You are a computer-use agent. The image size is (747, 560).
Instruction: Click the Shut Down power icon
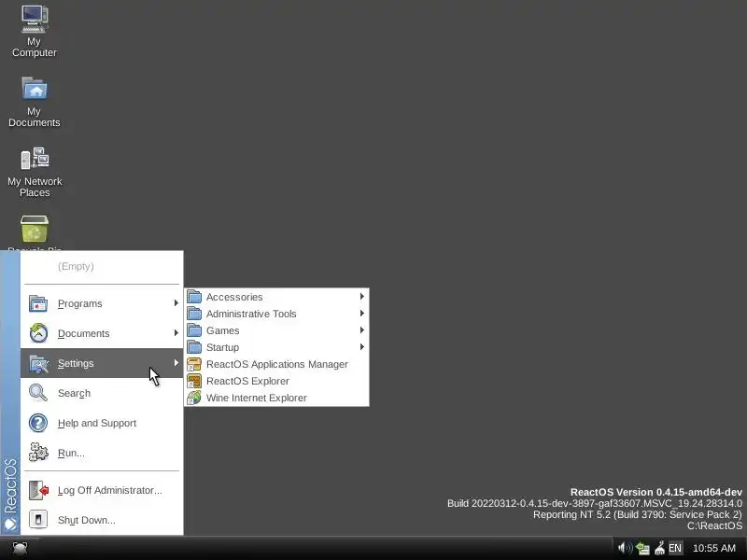point(38,520)
